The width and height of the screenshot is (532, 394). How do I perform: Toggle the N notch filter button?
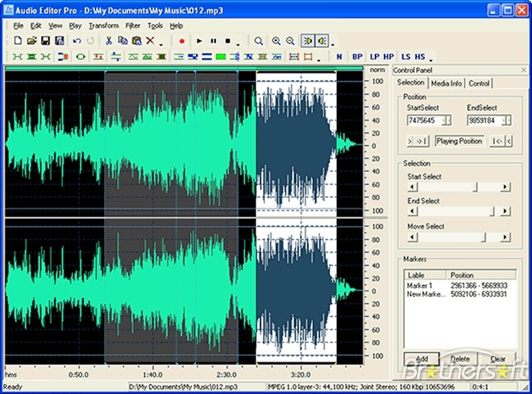coord(339,57)
